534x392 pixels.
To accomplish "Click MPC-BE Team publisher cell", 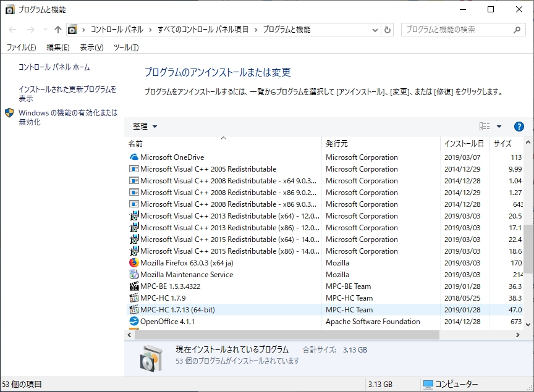I will (348, 286).
